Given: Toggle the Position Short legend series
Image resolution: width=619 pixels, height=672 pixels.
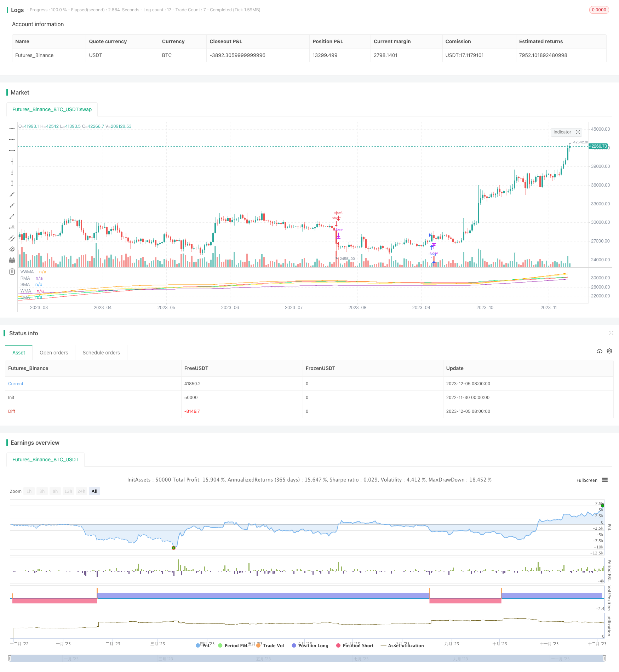Looking at the screenshot, I should pos(355,646).
